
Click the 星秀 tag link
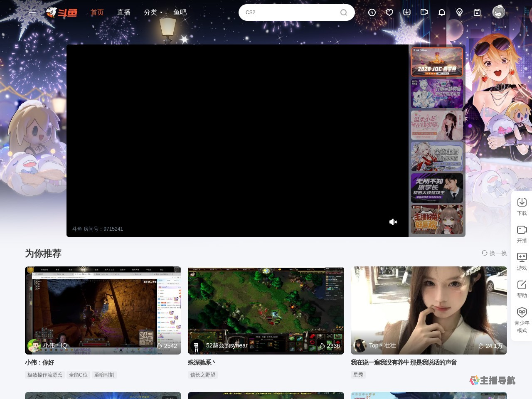(x=358, y=375)
